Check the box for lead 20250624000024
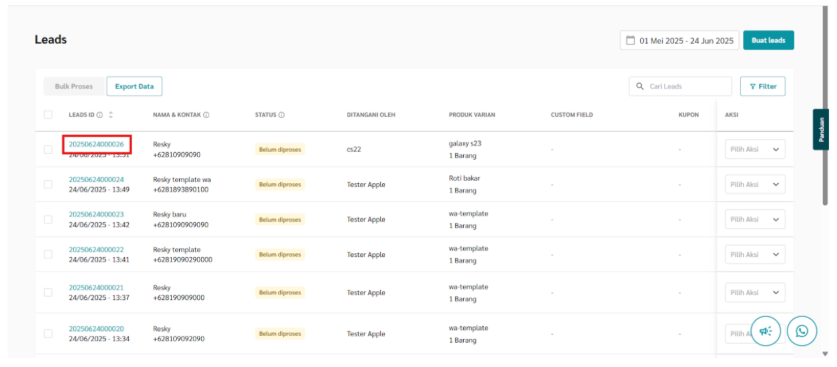Image resolution: width=837 pixels, height=367 pixels. [x=48, y=184]
